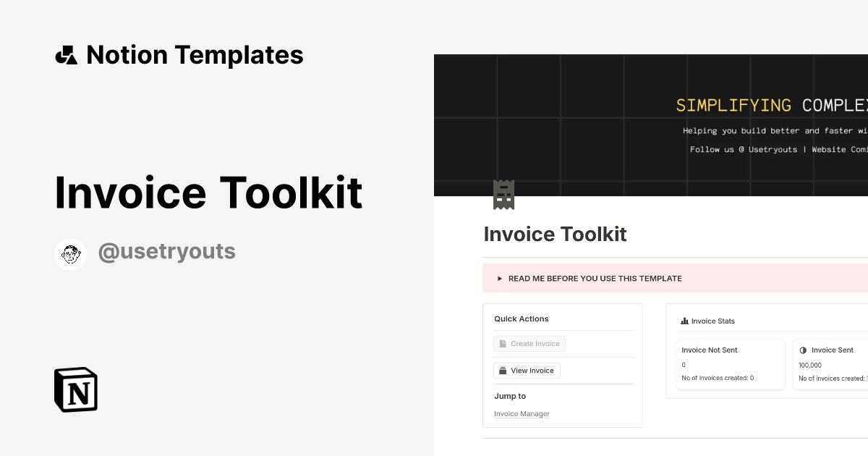
Task: Click the Notion Templates logo icon
Action: point(67,54)
